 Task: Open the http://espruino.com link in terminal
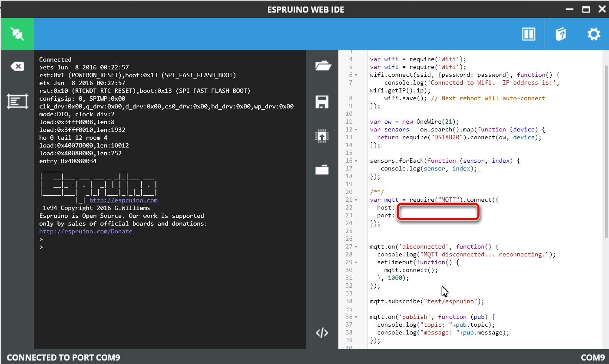tap(123, 200)
